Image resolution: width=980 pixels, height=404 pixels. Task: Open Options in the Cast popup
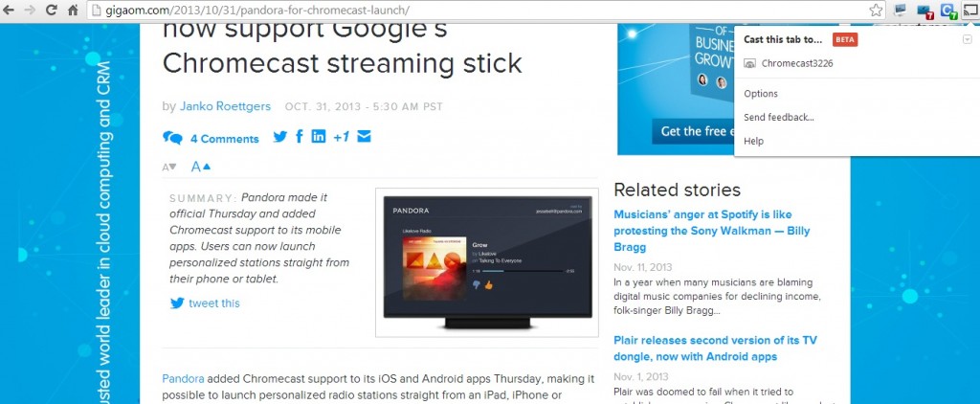761,94
